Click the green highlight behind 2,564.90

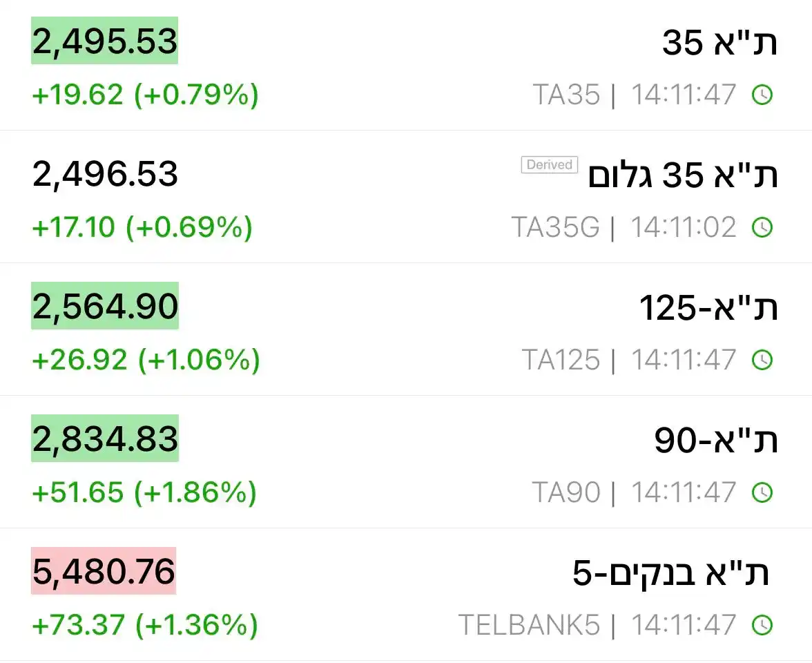point(105,307)
